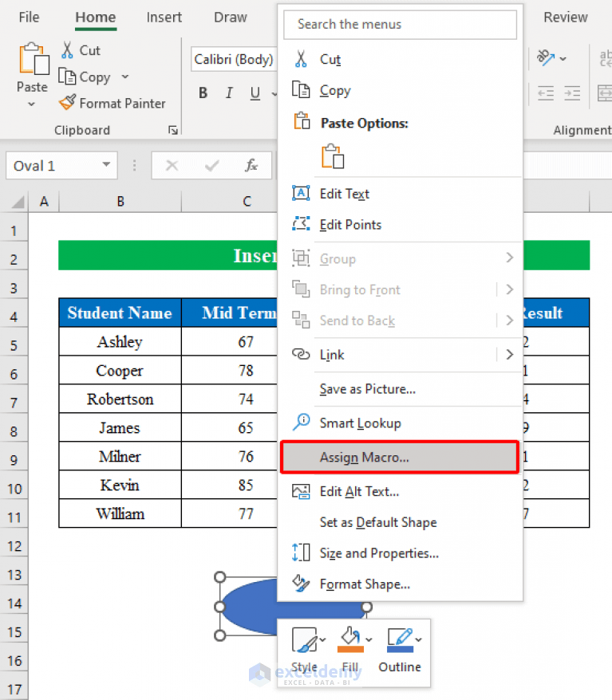Open the font name box Calibri (Body)
Viewport: 612px width, 700px height.
point(234,59)
